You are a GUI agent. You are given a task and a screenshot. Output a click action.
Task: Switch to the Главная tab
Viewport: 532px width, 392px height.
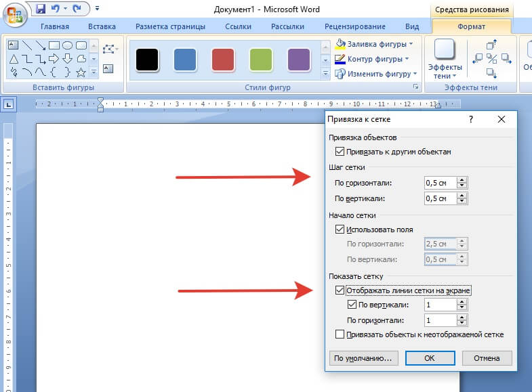tap(55, 26)
